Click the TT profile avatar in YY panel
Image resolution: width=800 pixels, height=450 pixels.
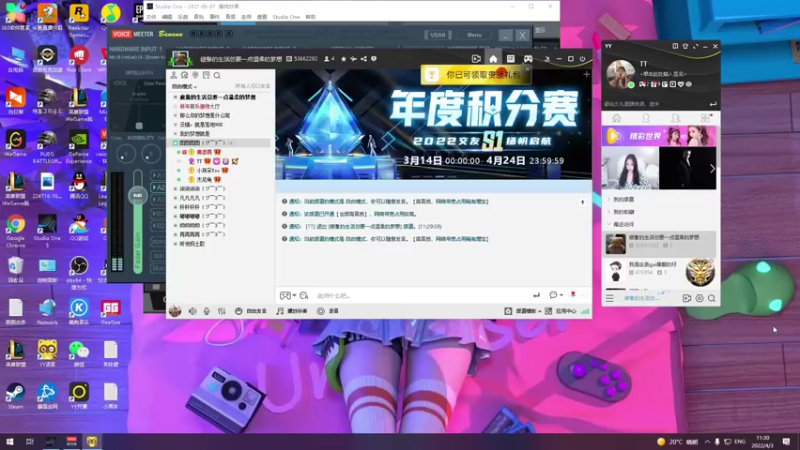pyautogui.click(x=620, y=74)
